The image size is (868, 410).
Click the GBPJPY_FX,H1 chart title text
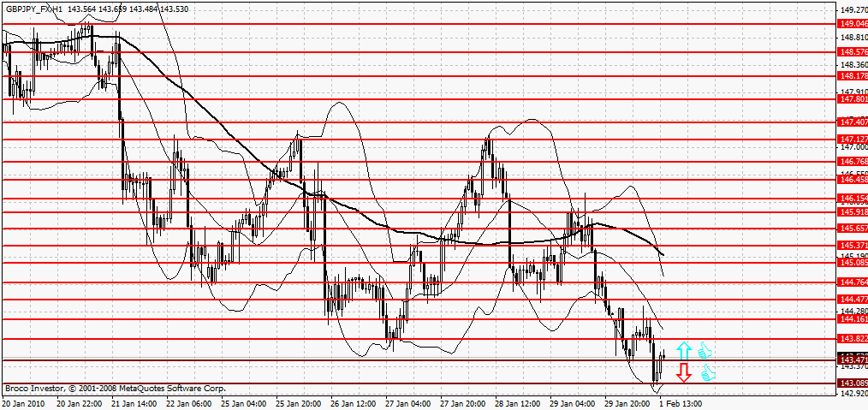33,8
